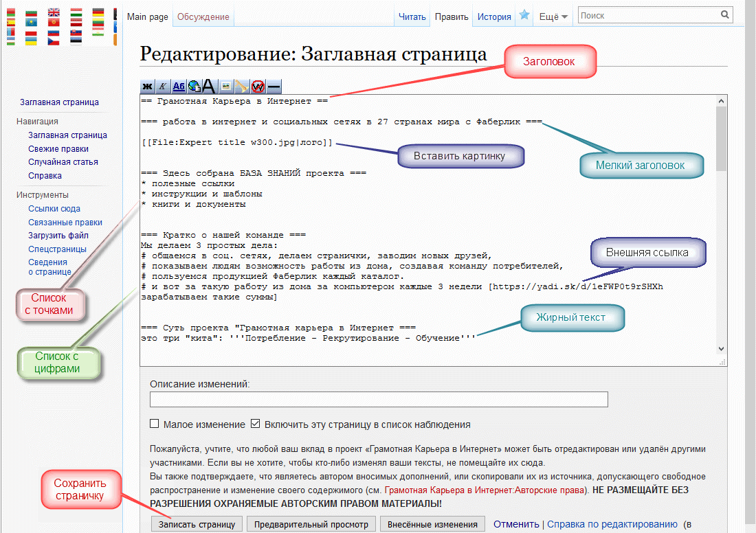This screenshot has height=533, width=756.
Task: Open 'Спецстраницы' sidebar link
Action: [x=57, y=249]
